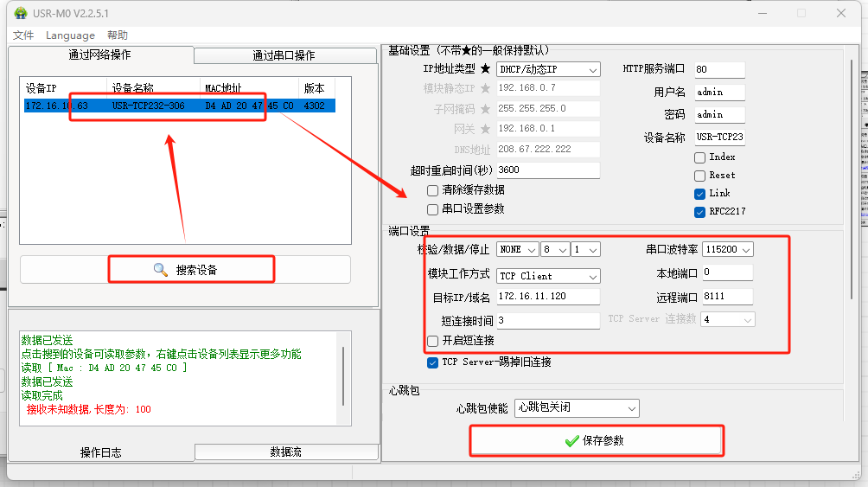Click the DNS地址 field 208.67.222.222
Image resolution: width=868 pixels, height=487 pixels.
548,149
